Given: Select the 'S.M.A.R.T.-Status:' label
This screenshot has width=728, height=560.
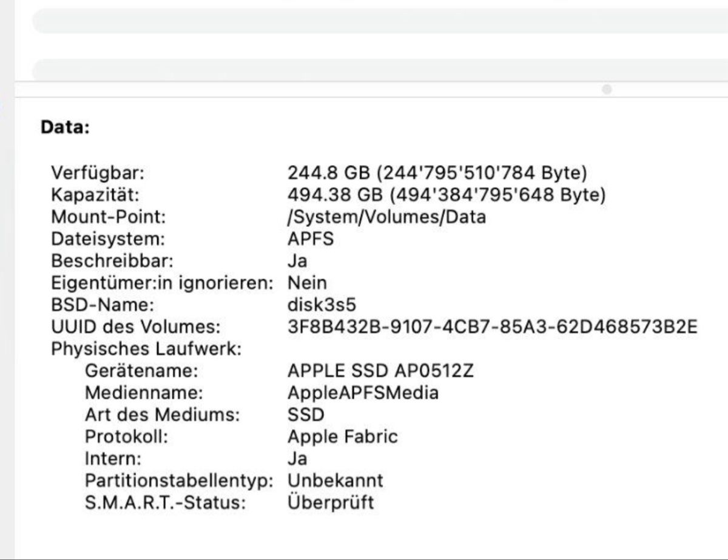Looking at the screenshot, I should [165, 503].
